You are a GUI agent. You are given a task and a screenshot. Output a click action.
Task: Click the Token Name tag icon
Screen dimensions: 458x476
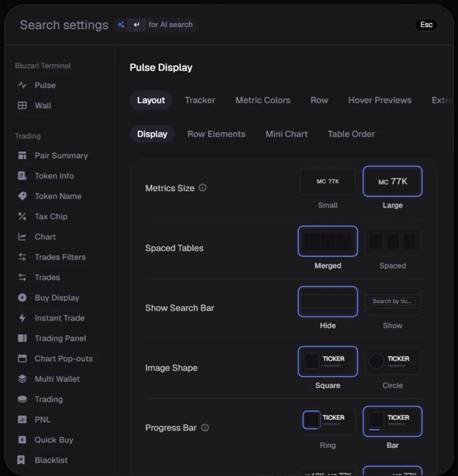22,196
